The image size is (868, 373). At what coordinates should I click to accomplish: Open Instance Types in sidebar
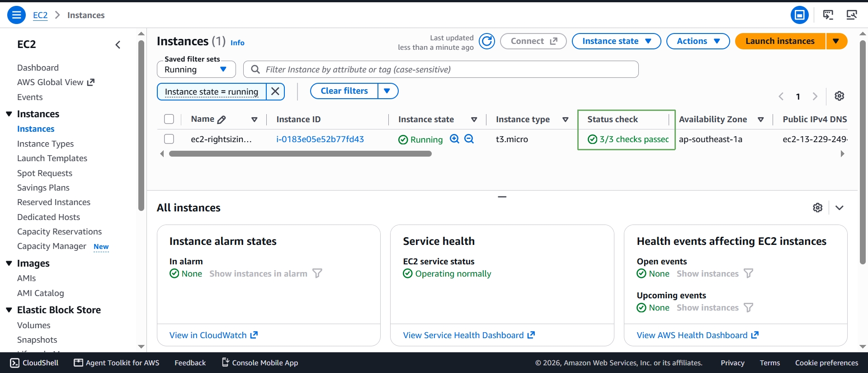tap(45, 143)
